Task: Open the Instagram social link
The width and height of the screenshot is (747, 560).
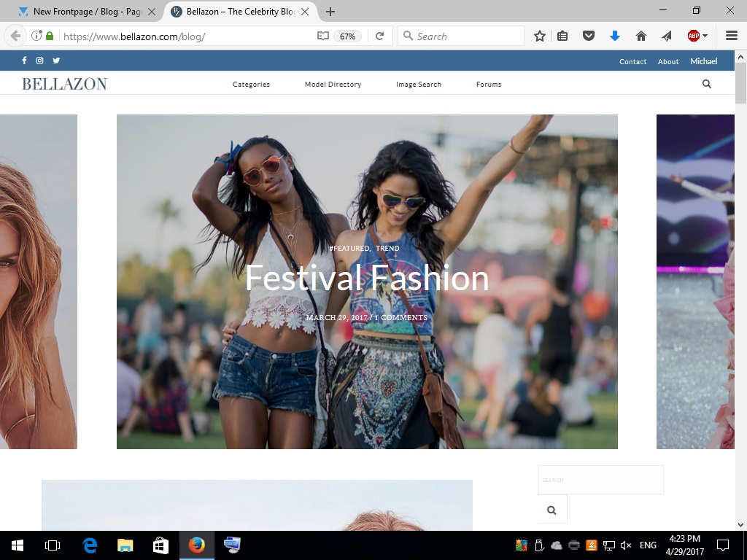Action: coord(40,61)
